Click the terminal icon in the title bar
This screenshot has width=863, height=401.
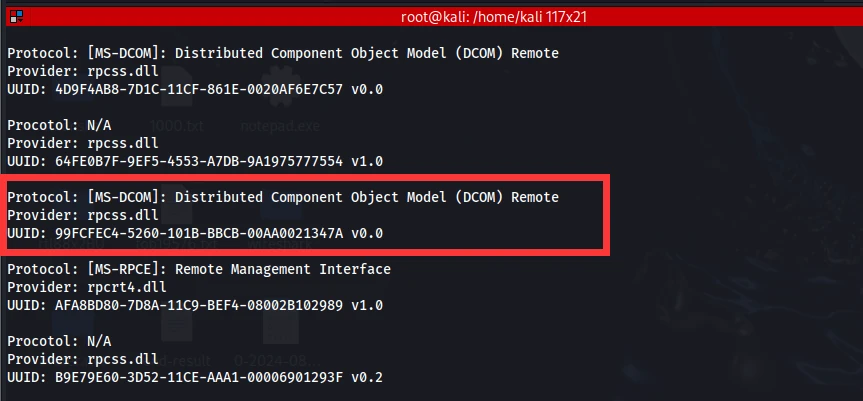(17, 17)
